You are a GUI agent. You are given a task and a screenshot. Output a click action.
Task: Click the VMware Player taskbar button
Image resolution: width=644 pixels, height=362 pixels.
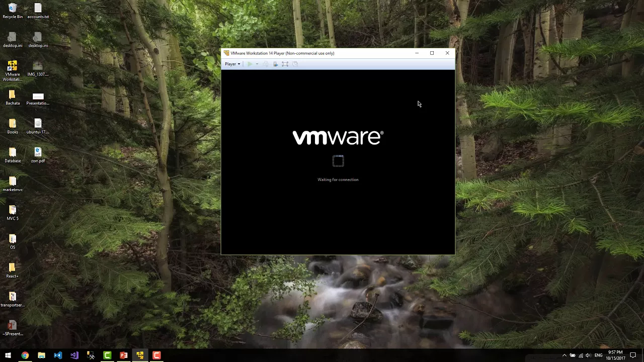140,355
